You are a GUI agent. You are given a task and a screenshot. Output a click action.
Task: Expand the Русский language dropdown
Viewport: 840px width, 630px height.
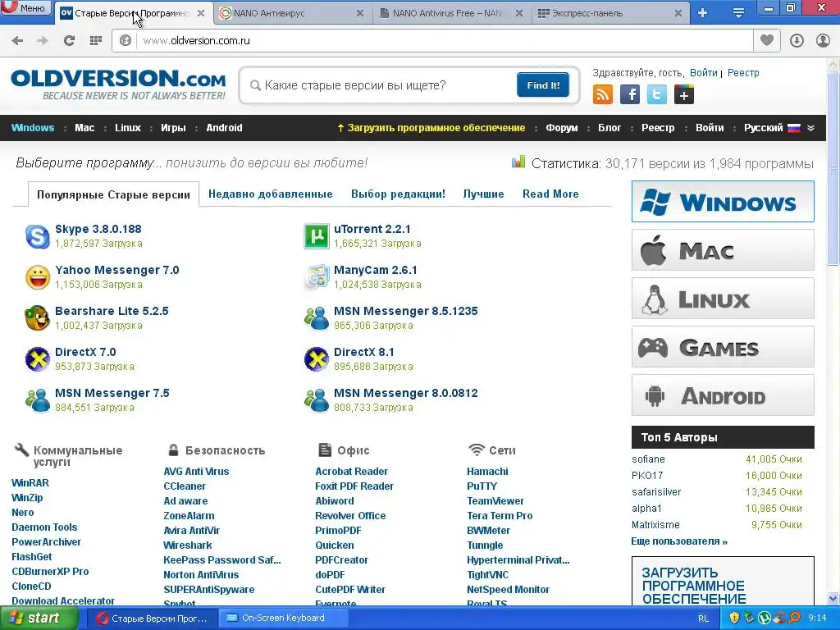click(811, 128)
